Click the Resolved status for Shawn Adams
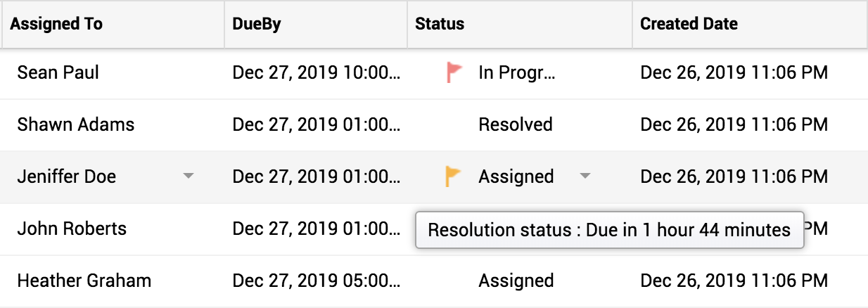The width and height of the screenshot is (868, 308). [516, 125]
